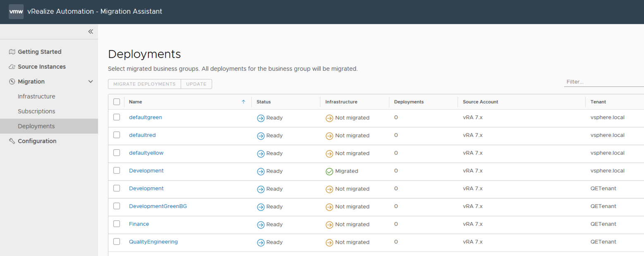Collapse the Migration menu chevron
644x256 pixels.
tap(91, 81)
